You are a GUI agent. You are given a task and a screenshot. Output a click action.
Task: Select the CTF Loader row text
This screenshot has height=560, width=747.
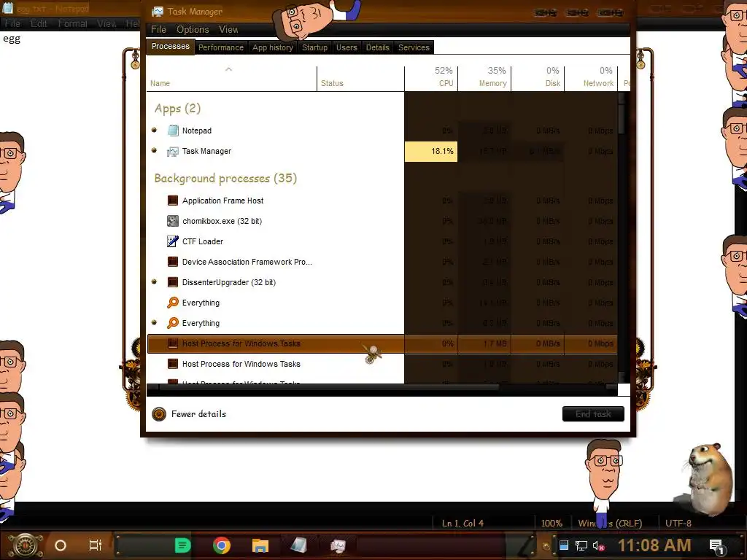[203, 241]
